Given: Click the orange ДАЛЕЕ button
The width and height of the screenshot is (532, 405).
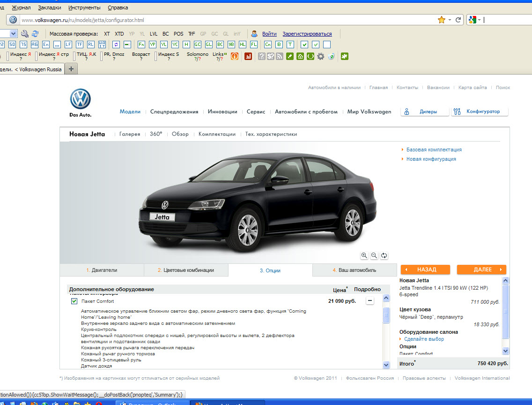Looking at the screenshot, I should pos(481,270).
